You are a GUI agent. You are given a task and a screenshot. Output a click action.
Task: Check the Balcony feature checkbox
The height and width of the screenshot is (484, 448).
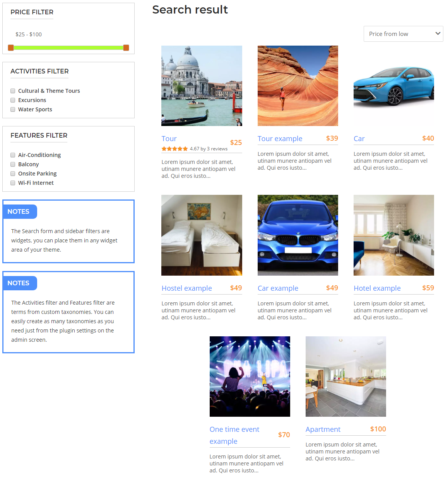(13, 164)
